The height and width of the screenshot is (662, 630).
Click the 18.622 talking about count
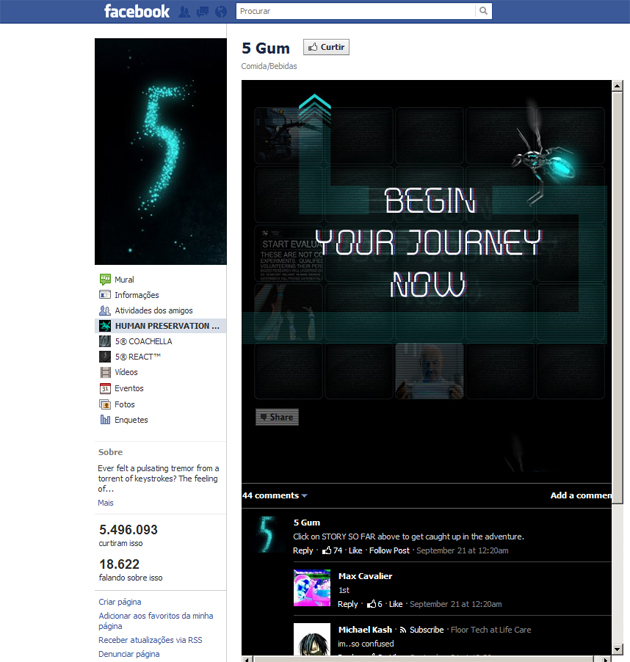(119, 564)
